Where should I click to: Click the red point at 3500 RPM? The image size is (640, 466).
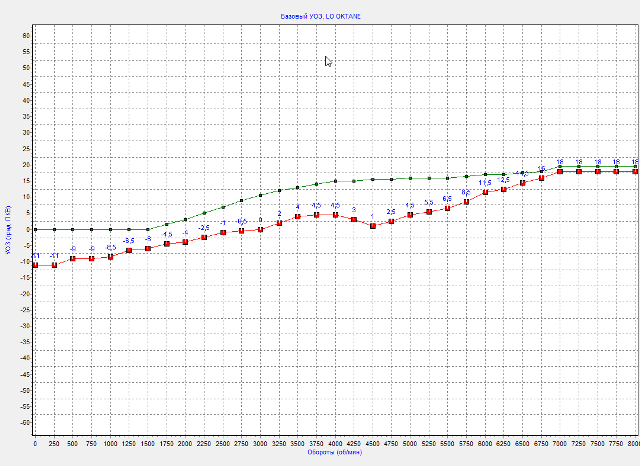click(298, 217)
